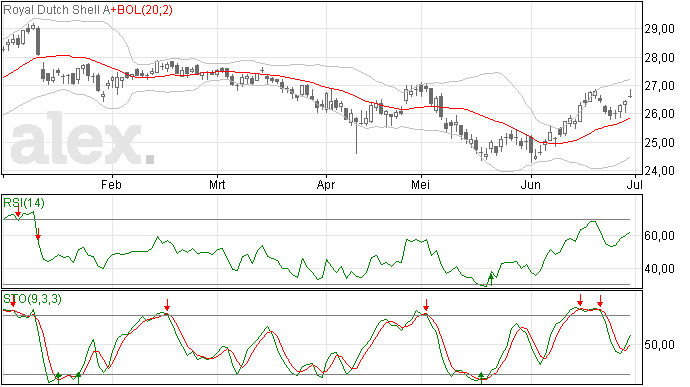Screen dimensions: 690x387
Task: Click the 24,00 price axis label
Action: (659, 171)
